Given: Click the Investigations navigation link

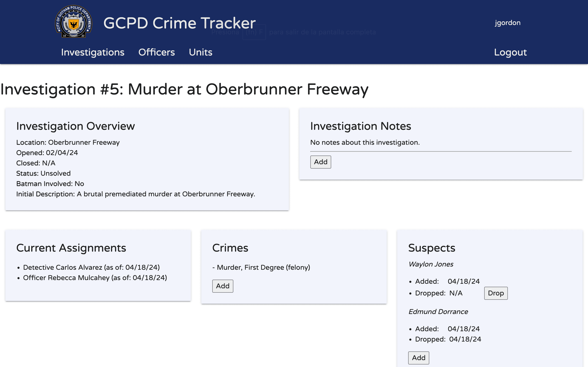Looking at the screenshot, I should coord(92,52).
